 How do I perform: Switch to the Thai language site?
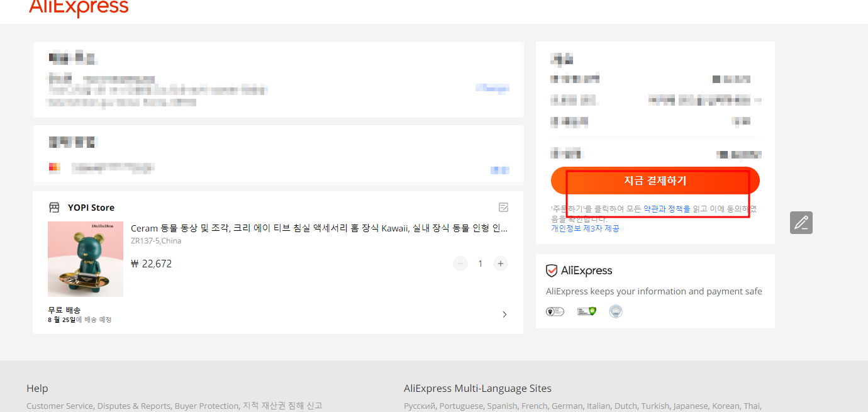coord(752,406)
